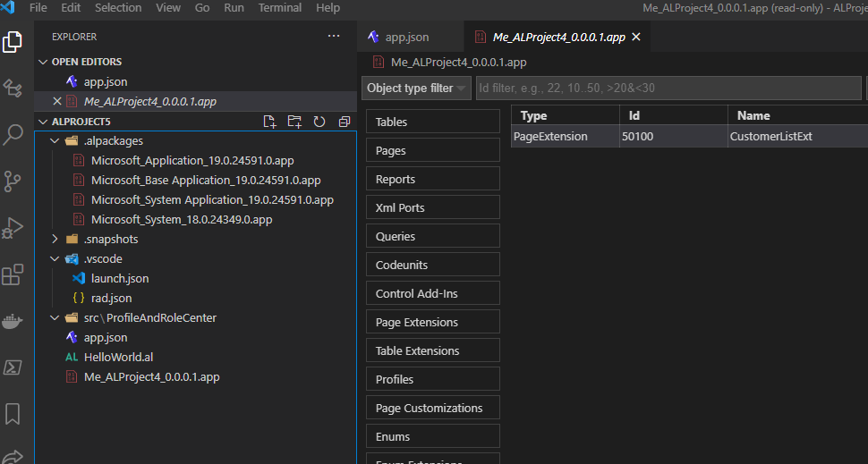Click the Name column header

pos(797,115)
